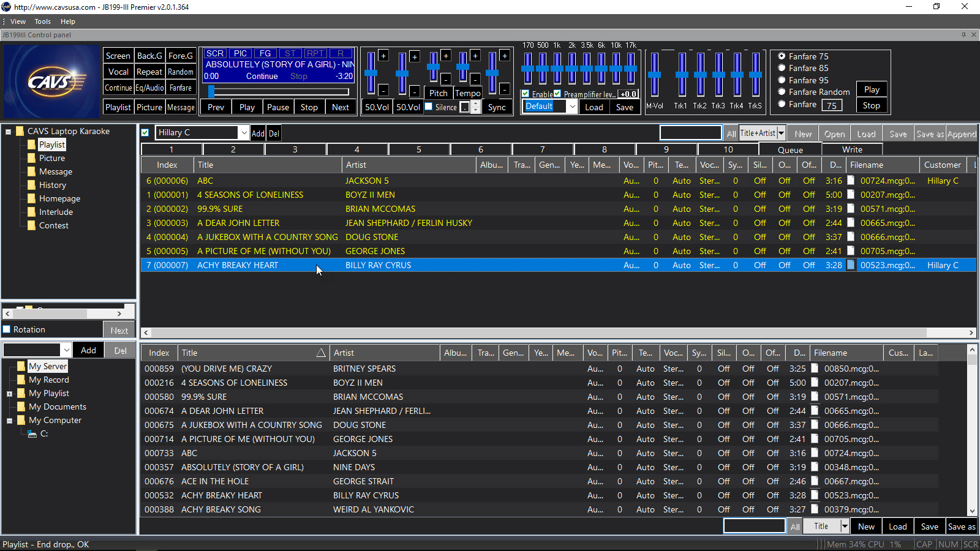The height and width of the screenshot is (551, 980).
Task: Click the Fanfare panel Play button
Action: tap(872, 89)
